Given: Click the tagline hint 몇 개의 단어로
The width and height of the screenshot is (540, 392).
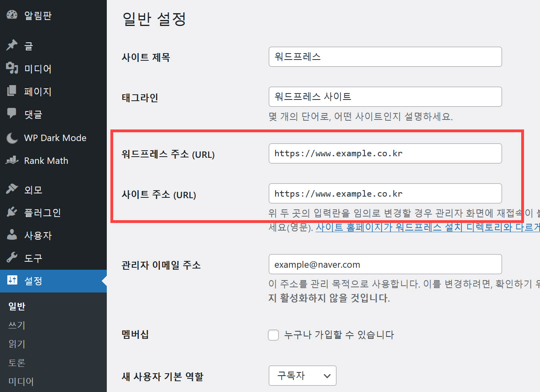Looking at the screenshot, I should click(300, 117).
